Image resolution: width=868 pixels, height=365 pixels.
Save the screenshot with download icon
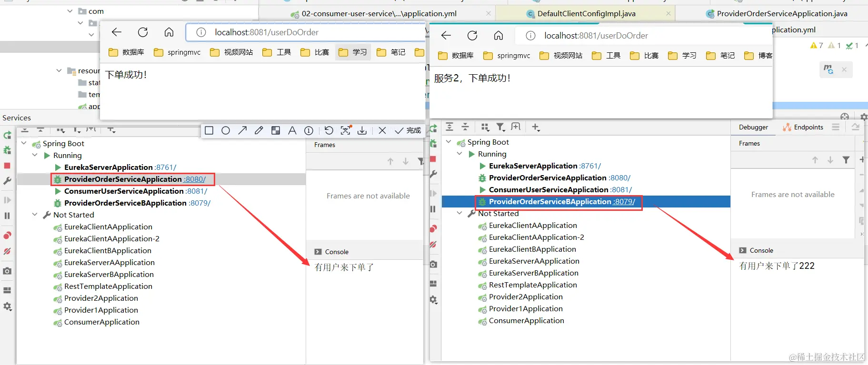362,130
